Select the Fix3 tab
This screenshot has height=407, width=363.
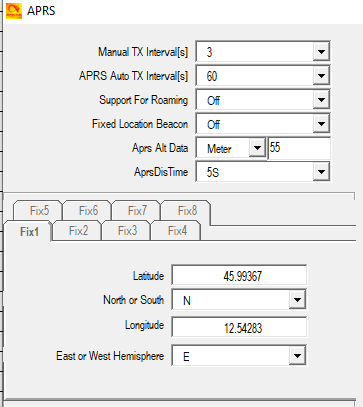coord(126,230)
